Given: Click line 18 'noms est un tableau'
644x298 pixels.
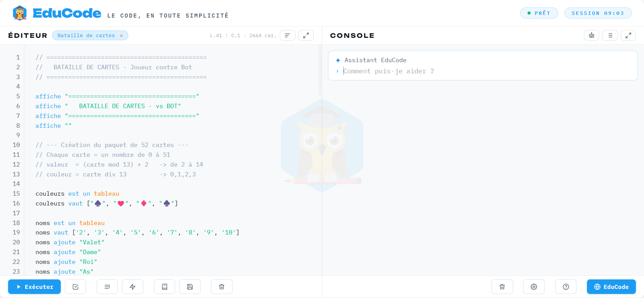Looking at the screenshot, I should [x=70, y=223].
